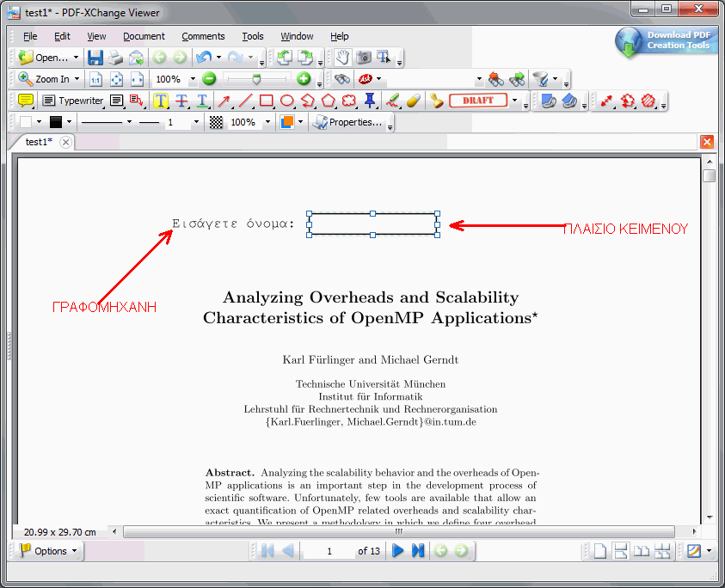Select the Cloud drawing tool

pos(349,101)
